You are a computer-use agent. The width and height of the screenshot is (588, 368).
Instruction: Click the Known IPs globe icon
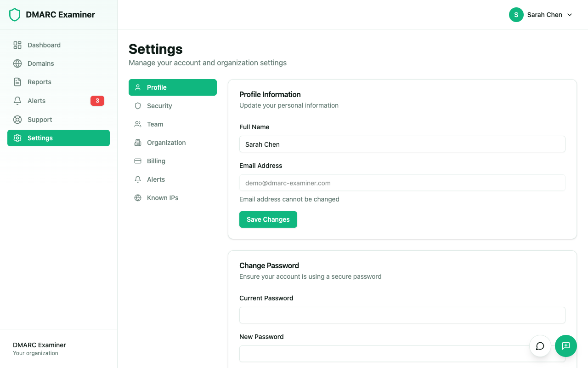[138, 198]
